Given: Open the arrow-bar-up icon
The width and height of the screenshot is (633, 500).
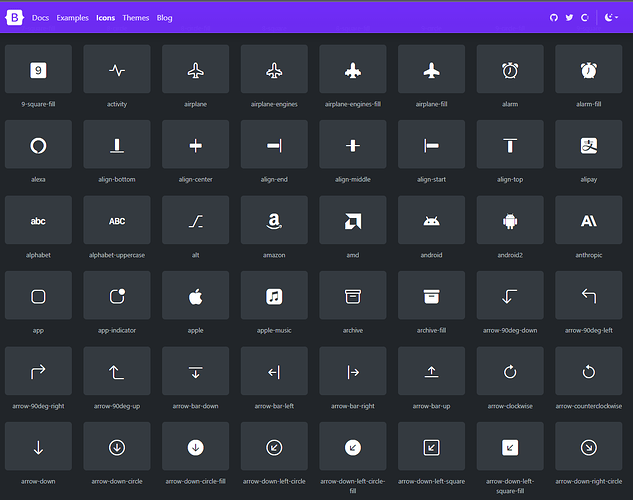Looking at the screenshot, I should (x=432, y=371).
